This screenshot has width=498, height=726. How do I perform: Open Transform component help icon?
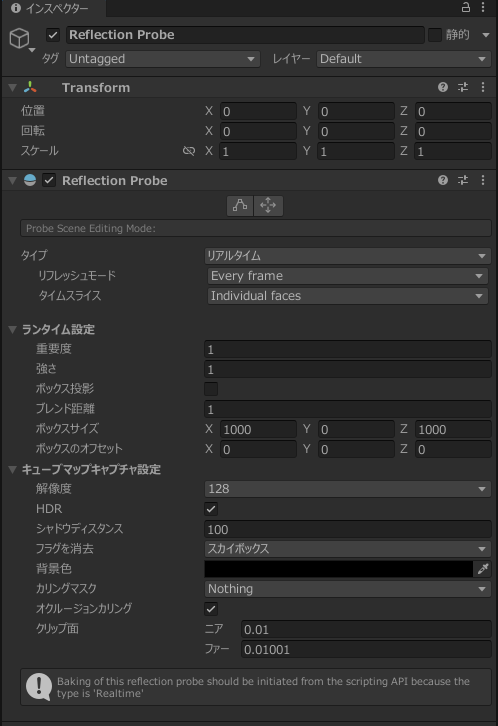click(x=443, y=87)
